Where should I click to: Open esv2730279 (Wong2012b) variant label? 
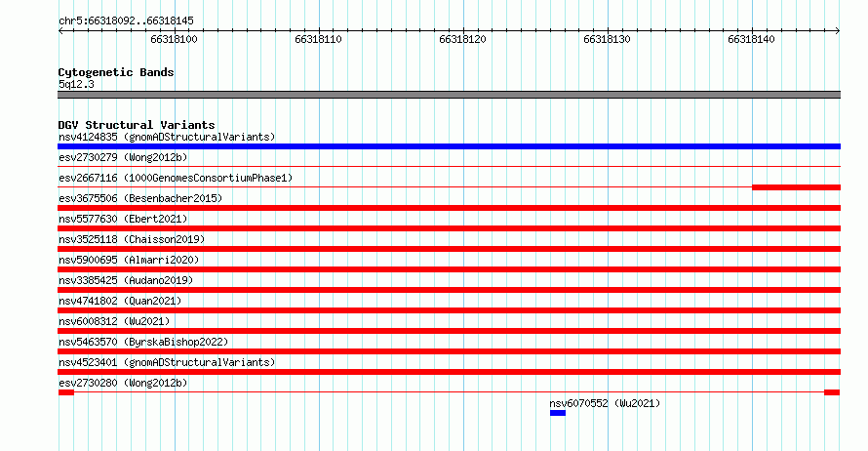(x=123, y=157)
